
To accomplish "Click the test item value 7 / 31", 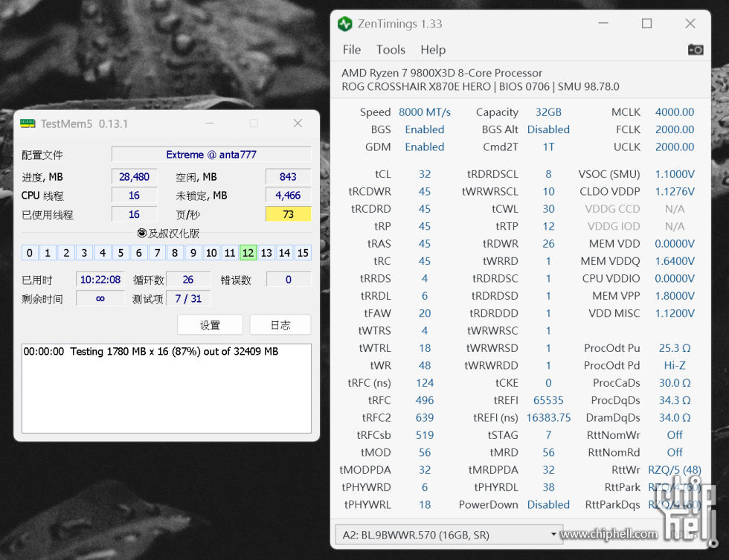I will click(187, 298).
